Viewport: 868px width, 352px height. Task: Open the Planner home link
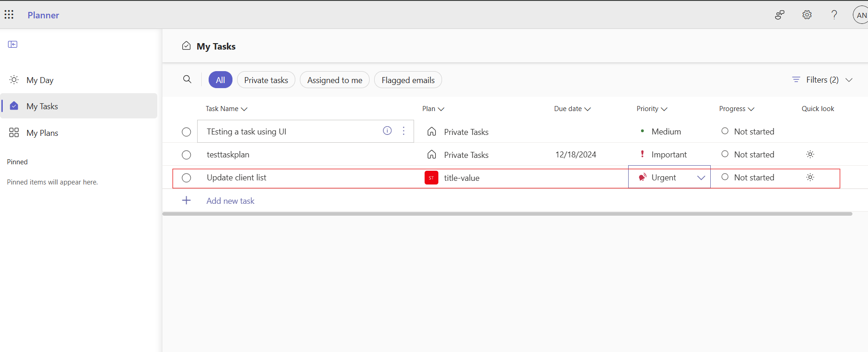[43, 15]
